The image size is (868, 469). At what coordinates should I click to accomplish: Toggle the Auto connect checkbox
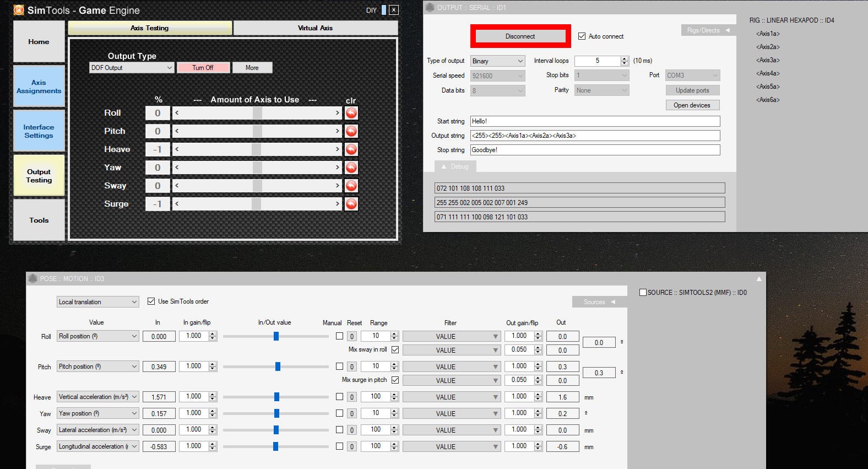(x=582, y=36)
